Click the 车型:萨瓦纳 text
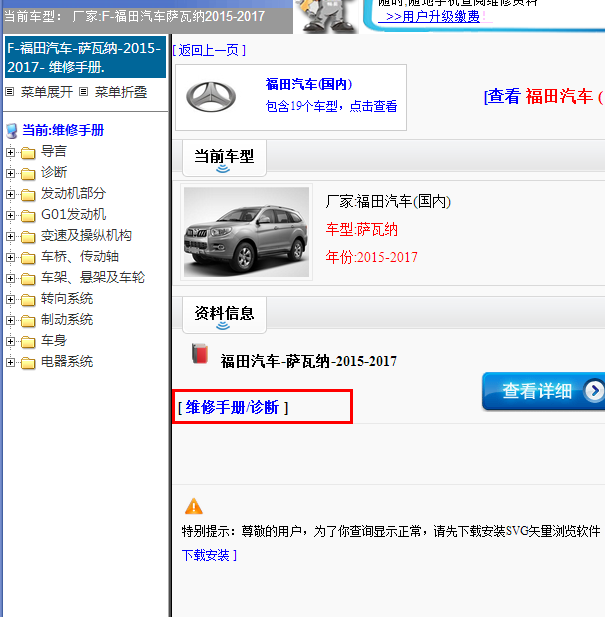Viewport: 605px width, 617px height. pos(362,229)
